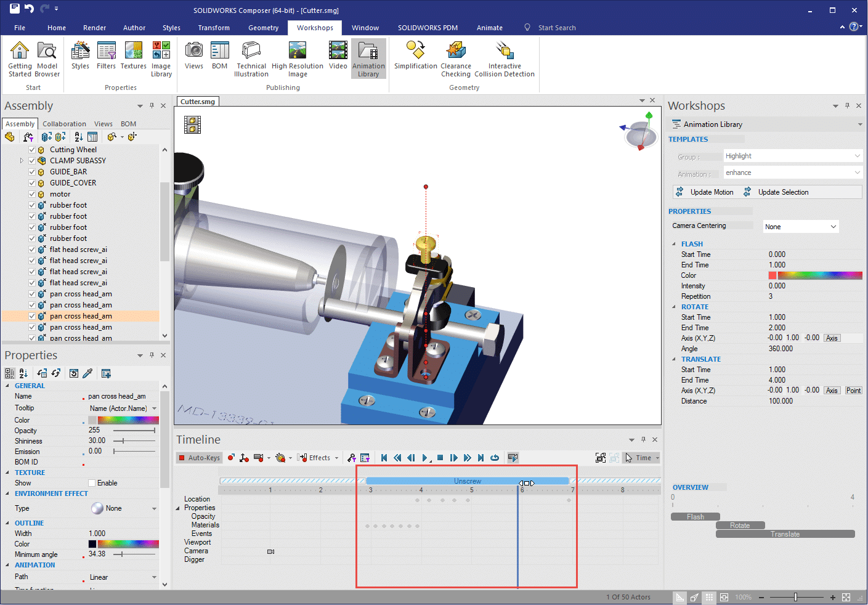Click the film strip icon in viewport
This screenshot has height=605, width=868.
pos(193,125)
